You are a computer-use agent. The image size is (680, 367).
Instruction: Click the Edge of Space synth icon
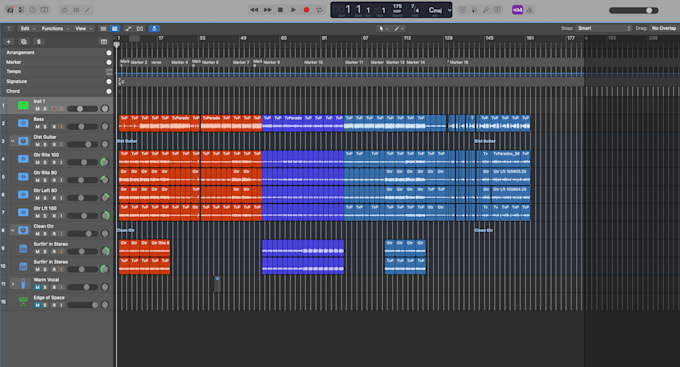pos(23,301)
